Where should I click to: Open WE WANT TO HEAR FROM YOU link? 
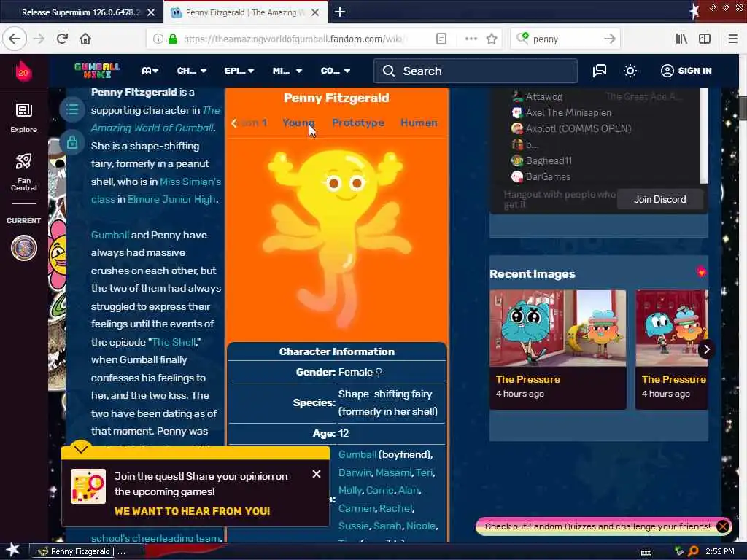[192, 511]
